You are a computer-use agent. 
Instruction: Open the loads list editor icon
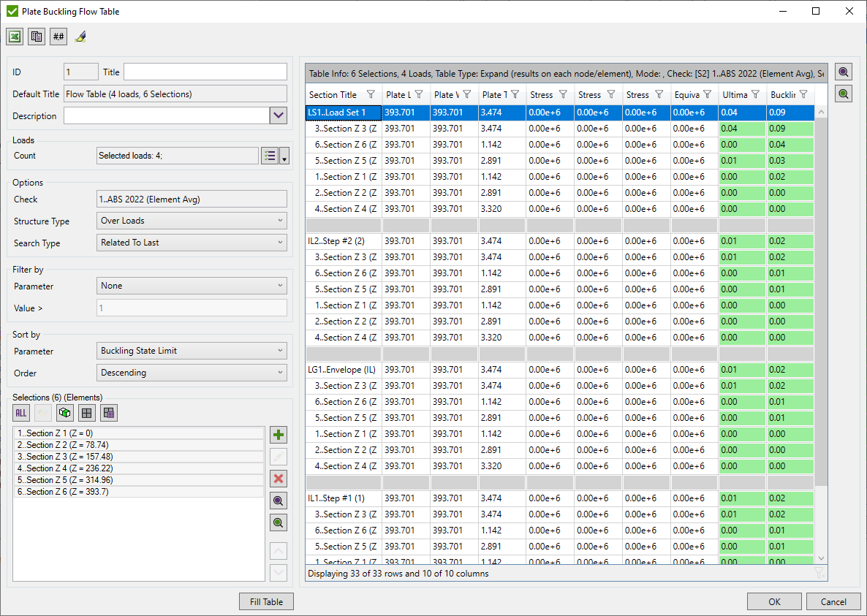(268, 155)
